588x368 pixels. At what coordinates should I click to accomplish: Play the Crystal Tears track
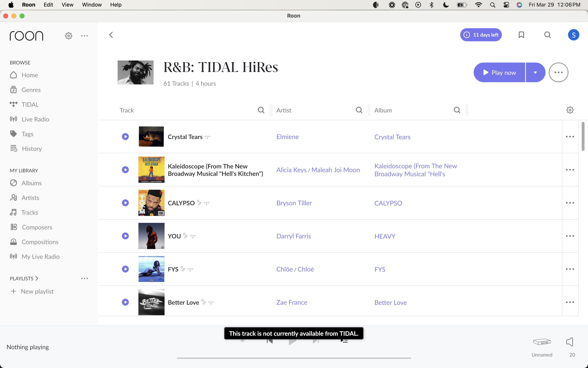click(125, 137)
